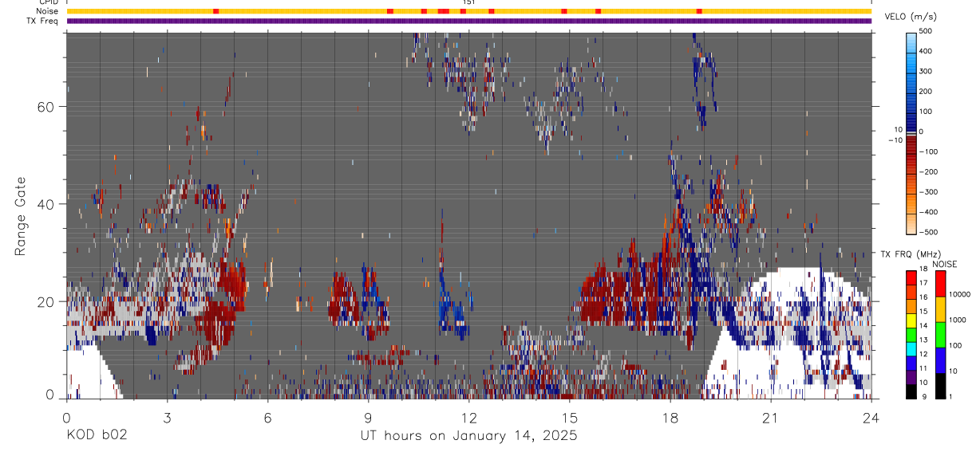This screenshot has height=452, width=980.
Task: Click the -300 label on the velocity scale
Action: coord(928,191)
